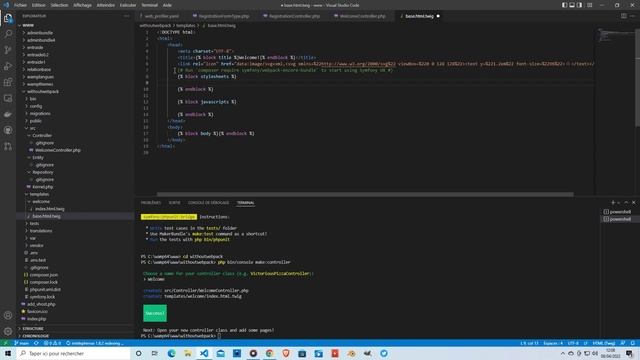
Task: Open customize layout icon
Action: pos(589,5)
